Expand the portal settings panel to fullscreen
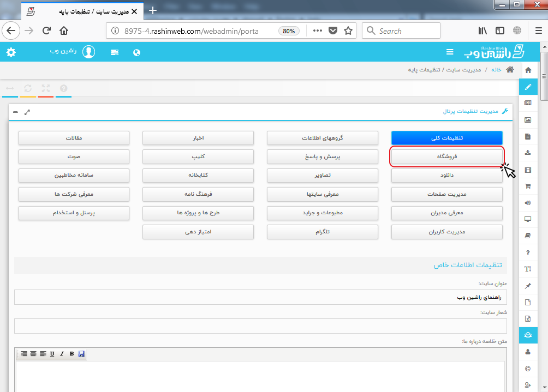Screen dimensions: 548x392 (27, 112)
